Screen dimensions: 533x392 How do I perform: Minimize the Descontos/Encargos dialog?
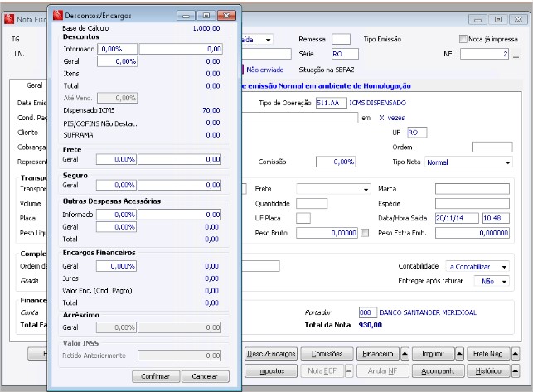(187, 16)
